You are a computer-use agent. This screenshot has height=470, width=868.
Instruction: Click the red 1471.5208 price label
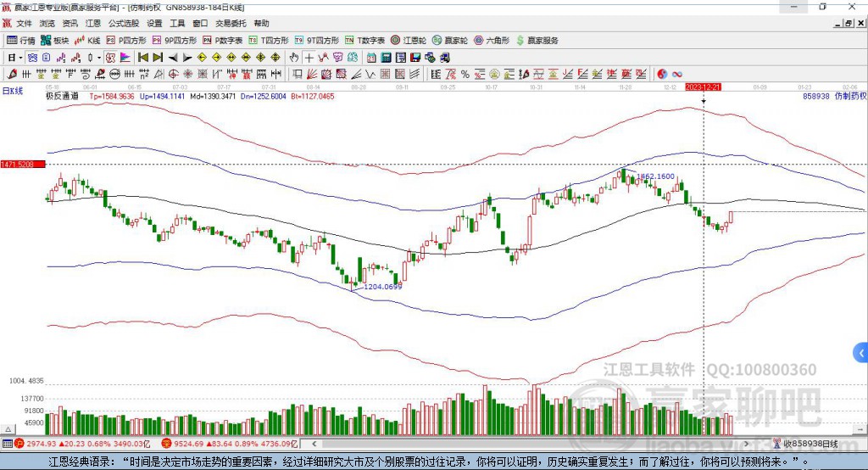(23, 165)
